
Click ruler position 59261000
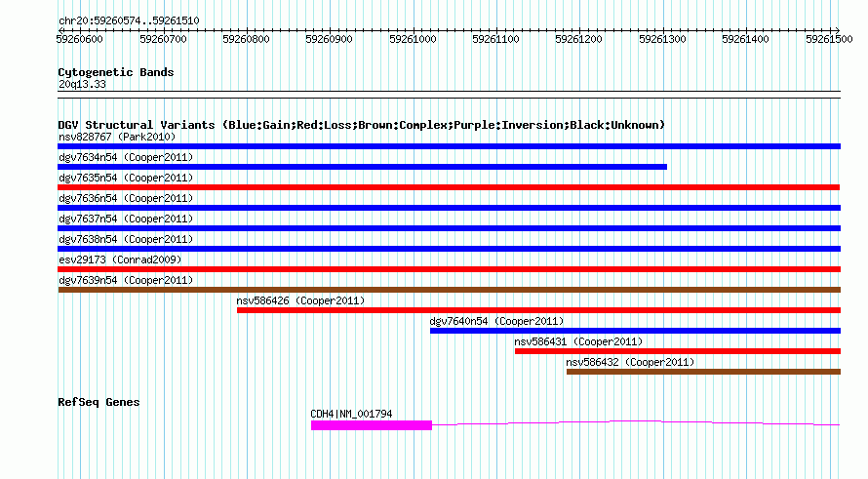click(x=413, y=39)
